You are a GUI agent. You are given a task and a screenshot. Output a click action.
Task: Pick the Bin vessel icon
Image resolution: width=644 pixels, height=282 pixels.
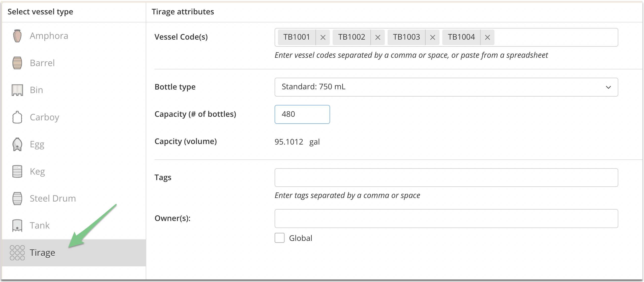click(17, 90)
